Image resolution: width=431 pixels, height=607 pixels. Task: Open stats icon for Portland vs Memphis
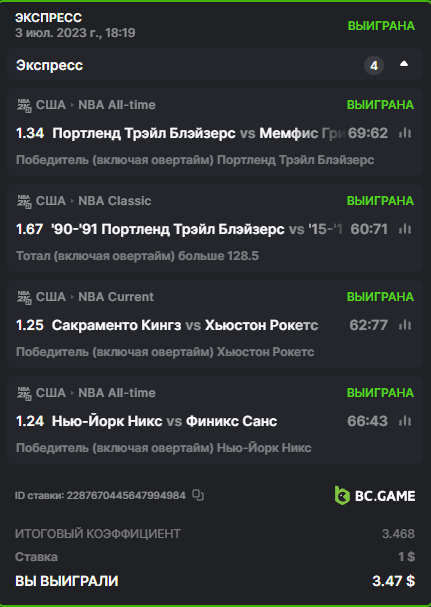click(x=405, y=133)
